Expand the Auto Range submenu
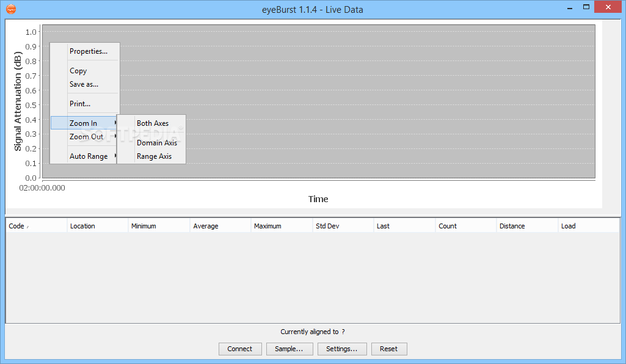626x364 pixels. (x=85, y=156)
